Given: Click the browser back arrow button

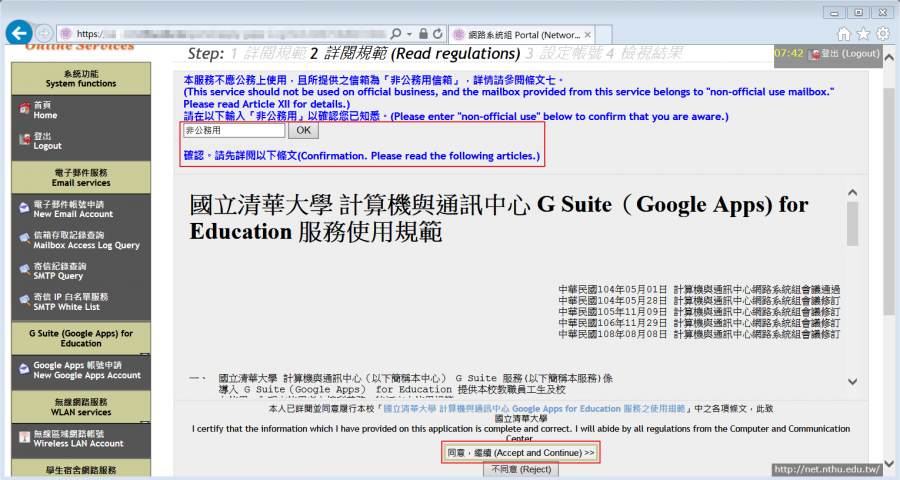Looking at the screenshot, I should tap(18, 33).
